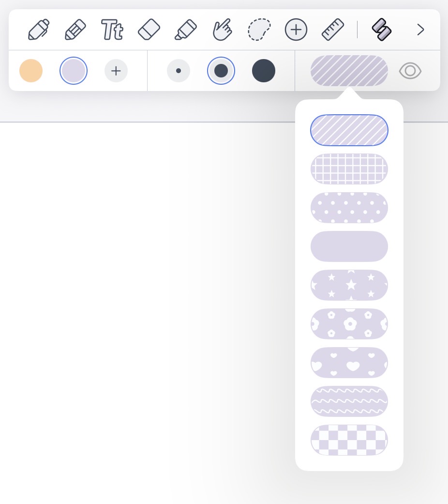Image resolution: width=448 pixels, height=504 pixels.
Task: Open the add element plus tool
Action: pyautogui.click(x=296, y=30)
